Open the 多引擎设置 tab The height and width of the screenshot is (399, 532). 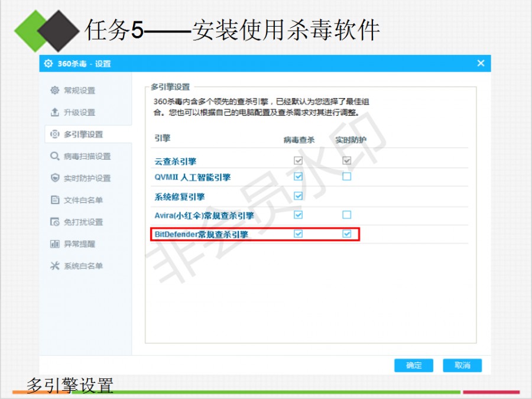coord(83,134)
